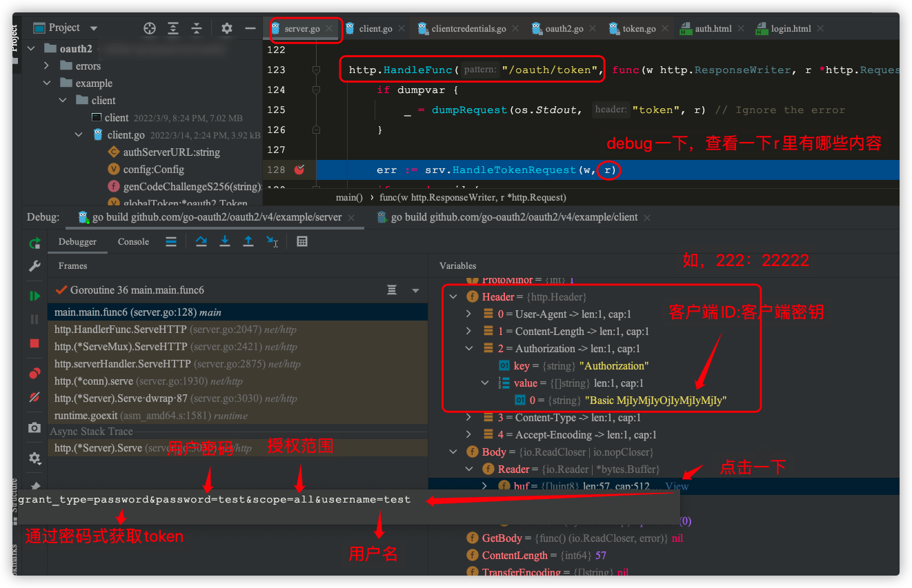Click fold marker on line 124
The image size is (912, 588).
point(316,90)
